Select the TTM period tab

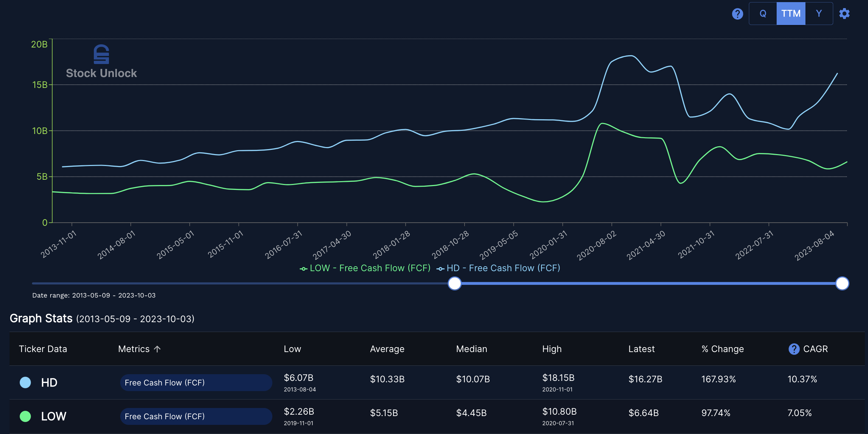click(x=791, y=14)
